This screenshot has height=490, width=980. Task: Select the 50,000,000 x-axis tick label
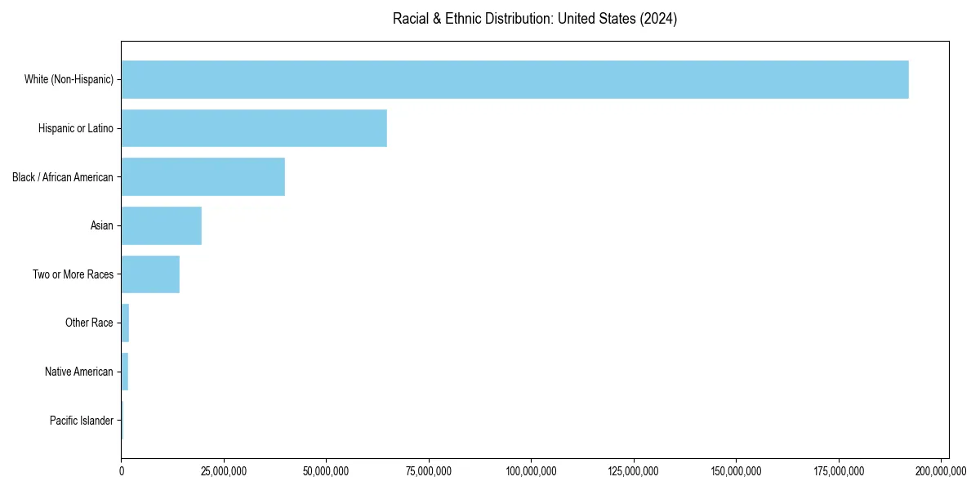[326, 471]
